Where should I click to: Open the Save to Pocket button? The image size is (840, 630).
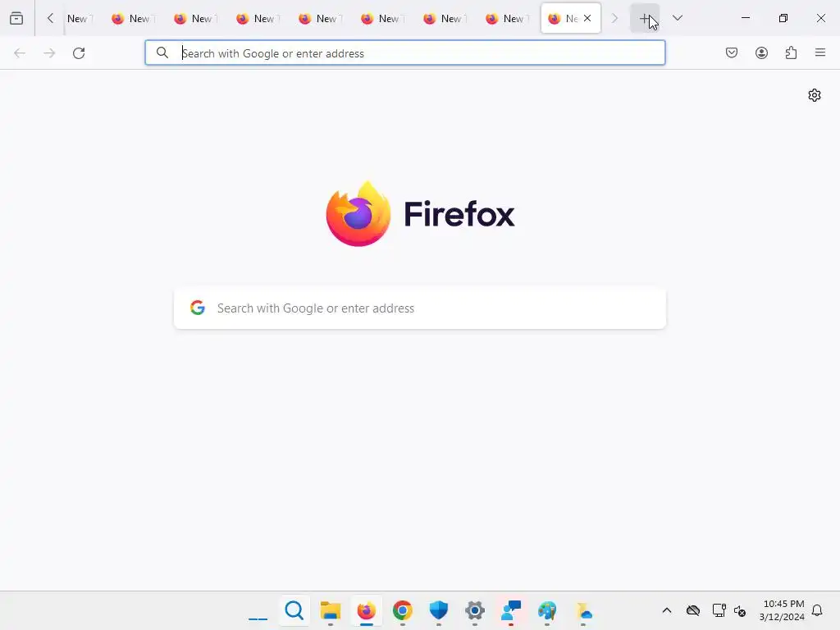pyautogui.click(x=731, y=52)
